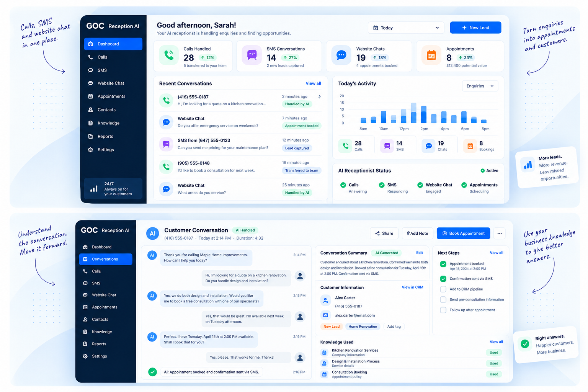Click the 'Add tag' field under customer info
This screenshot has height=392, width=588.
pyautogui.click(x=394, y=327)
